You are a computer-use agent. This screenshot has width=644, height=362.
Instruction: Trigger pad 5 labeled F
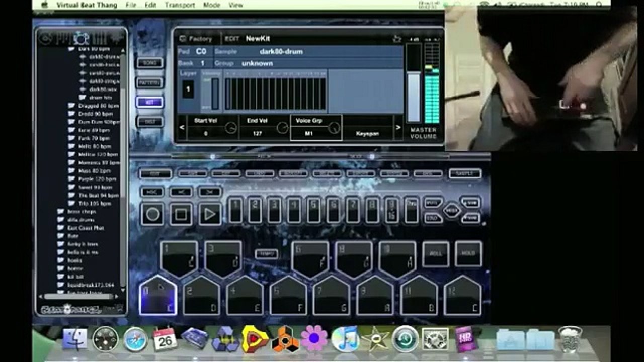(x=288, y=296)
